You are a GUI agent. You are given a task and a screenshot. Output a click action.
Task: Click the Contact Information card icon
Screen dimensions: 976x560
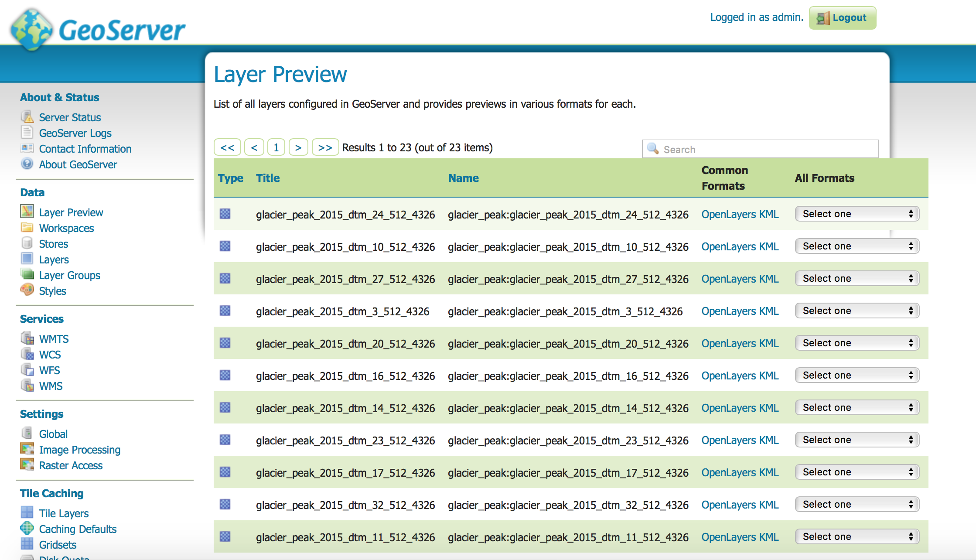pos(27,148)
